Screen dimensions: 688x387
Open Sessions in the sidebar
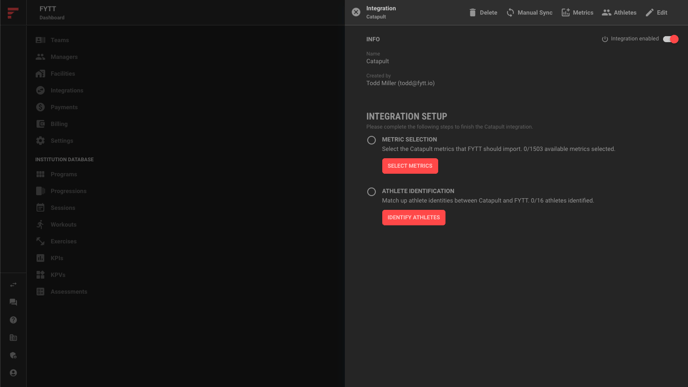click(63, 208)
